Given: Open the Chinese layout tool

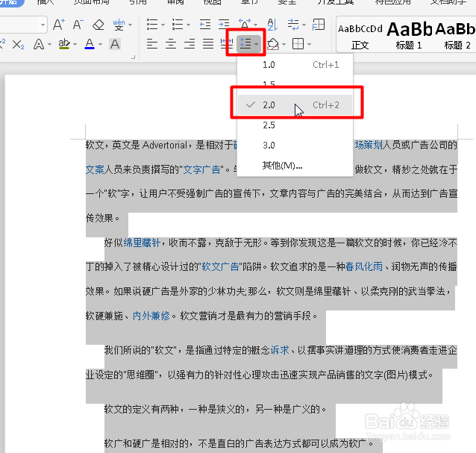Looking at the screenshot, I should click(245, 23).
